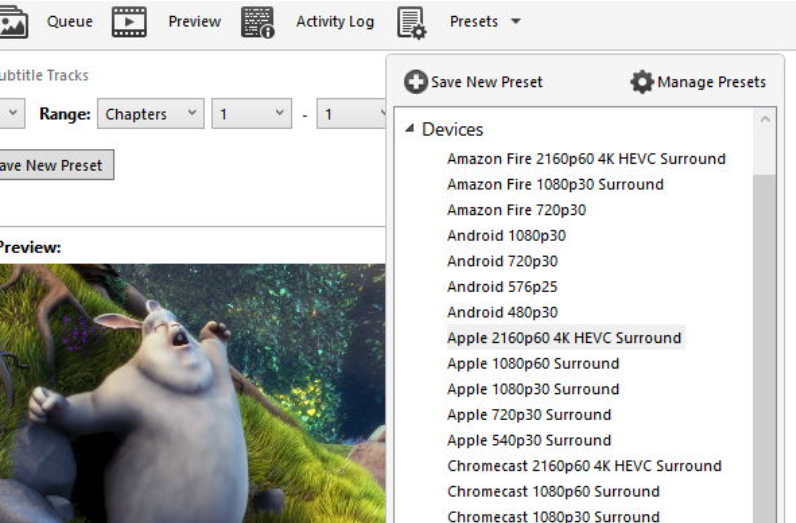Collapse the Devices preset group

click(410, 128)
